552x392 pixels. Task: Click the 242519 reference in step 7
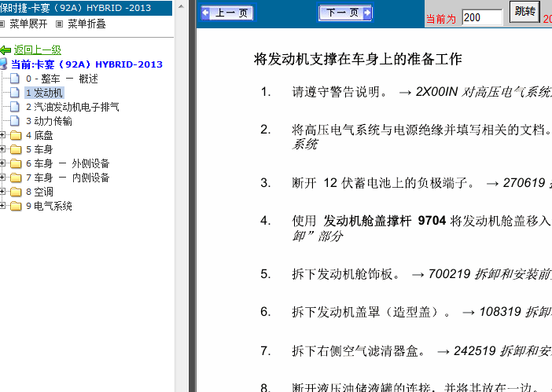475,351
